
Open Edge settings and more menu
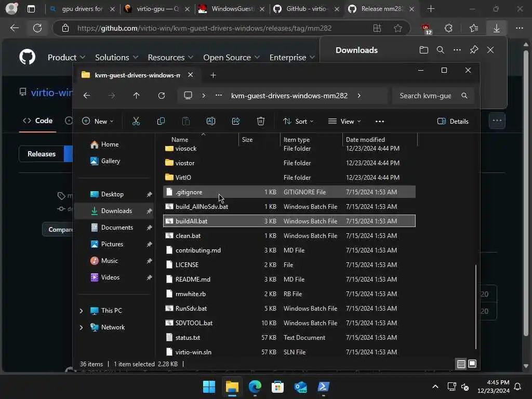pos(520,28)
